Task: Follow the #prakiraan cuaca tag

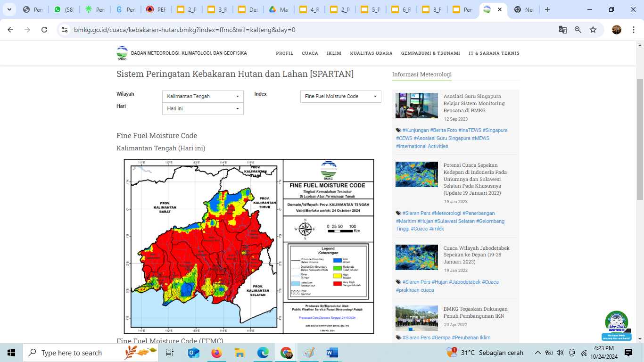Action: [x=415, y=290]
